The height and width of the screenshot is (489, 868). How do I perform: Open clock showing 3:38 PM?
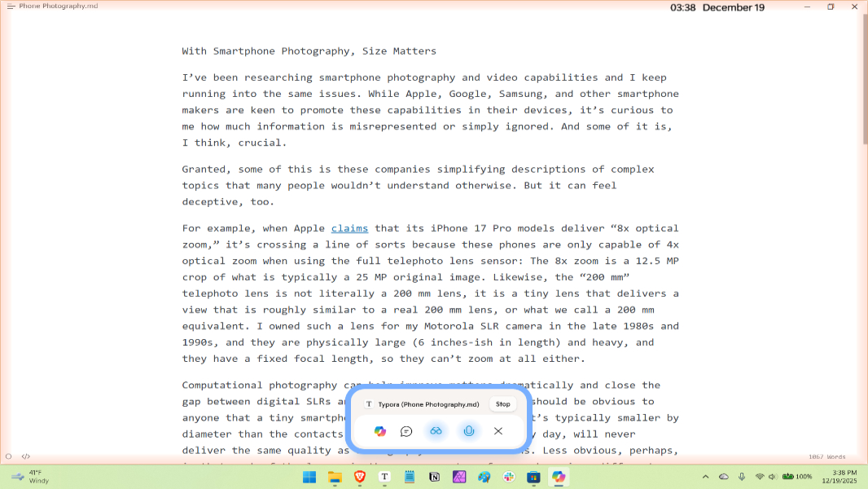click(840, 477)
